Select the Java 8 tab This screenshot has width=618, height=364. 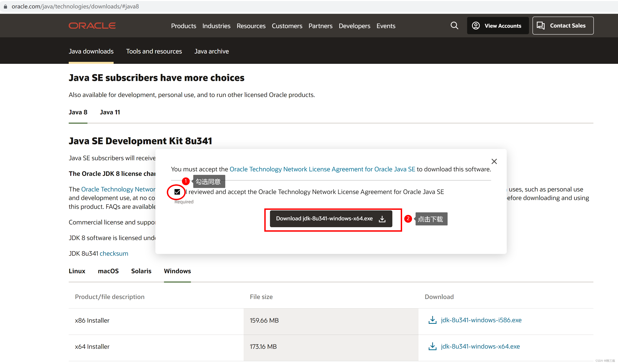(78, 112)
